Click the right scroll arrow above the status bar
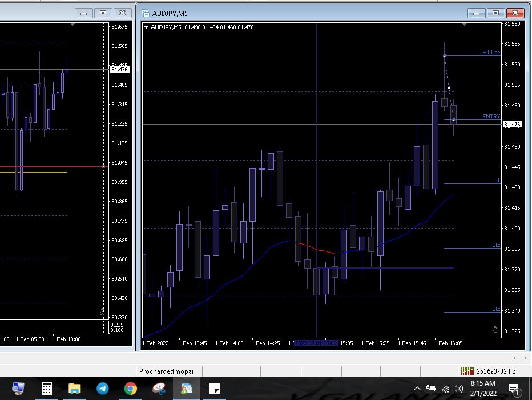Viewport: 532px width, 400px height. pos(526,358)
